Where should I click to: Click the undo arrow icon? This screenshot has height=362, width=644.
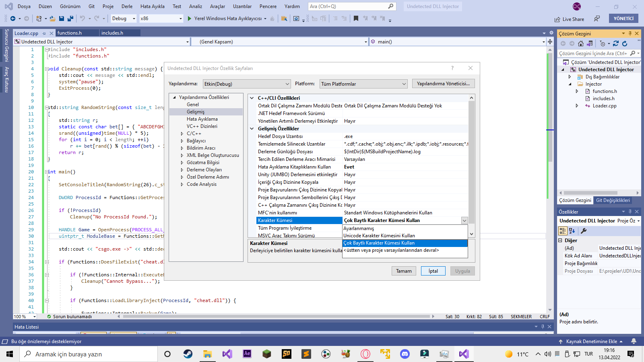83,19
